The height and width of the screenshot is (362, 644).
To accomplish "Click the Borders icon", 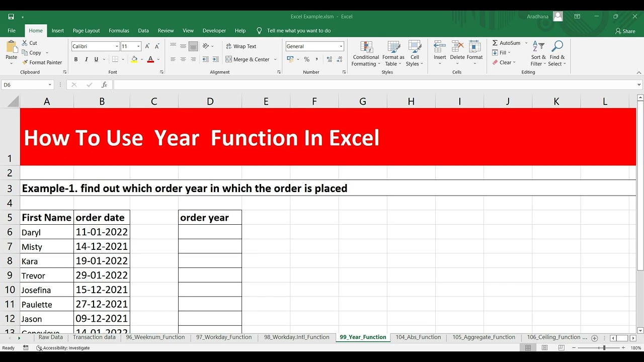I will tap(115, 59).
